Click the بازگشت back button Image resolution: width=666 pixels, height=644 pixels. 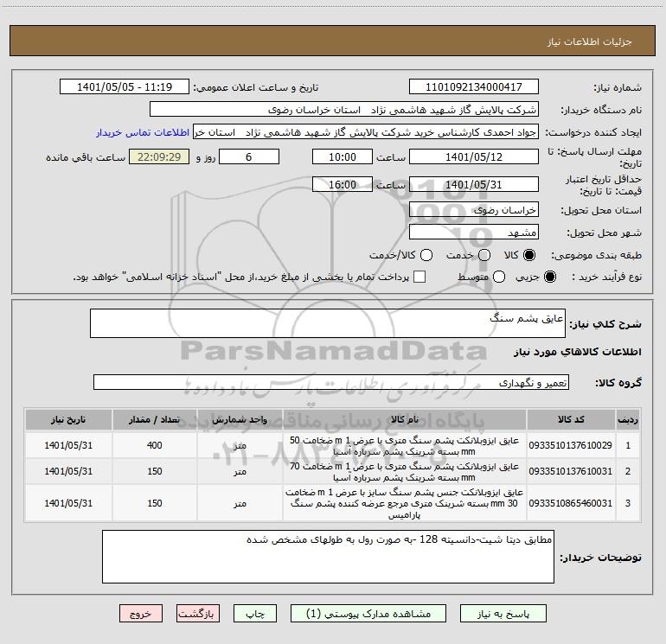tap(198, 614)
